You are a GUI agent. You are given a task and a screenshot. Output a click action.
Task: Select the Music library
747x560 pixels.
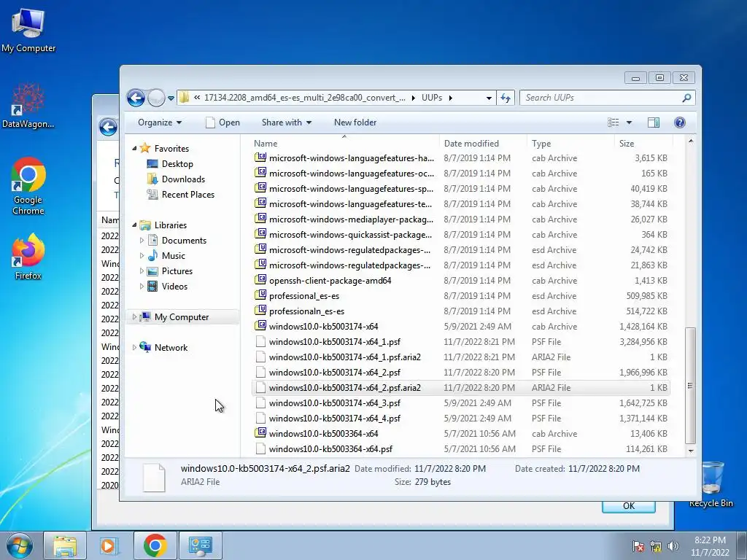click(x=173, y=256)
